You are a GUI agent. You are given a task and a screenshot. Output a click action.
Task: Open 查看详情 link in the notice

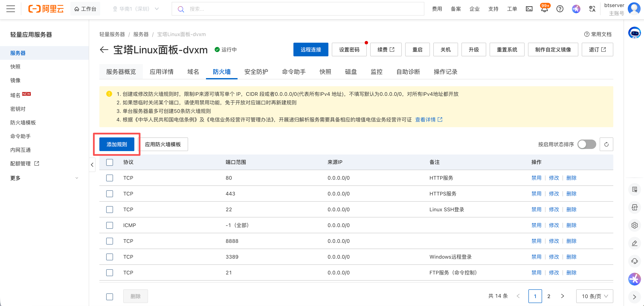pyautogui.click(x=426, y=119)
